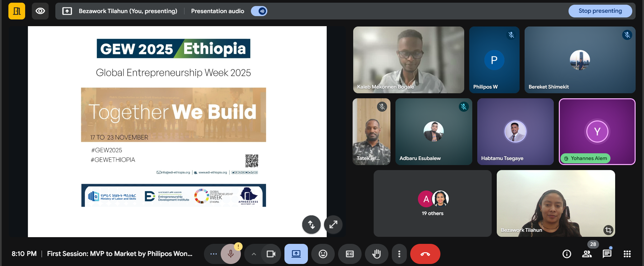Image resolution: width=644 pixels, height=266 pixels.
Task: Toggle the raise hand button
Action: point(377,254)
